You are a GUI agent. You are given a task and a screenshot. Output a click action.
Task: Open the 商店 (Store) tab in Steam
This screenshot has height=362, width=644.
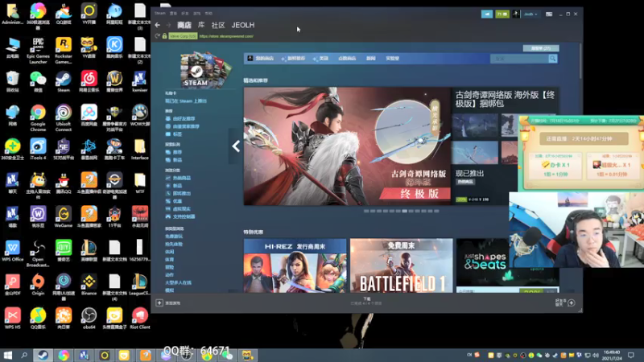pyautogui.click(x=184, y=25)
